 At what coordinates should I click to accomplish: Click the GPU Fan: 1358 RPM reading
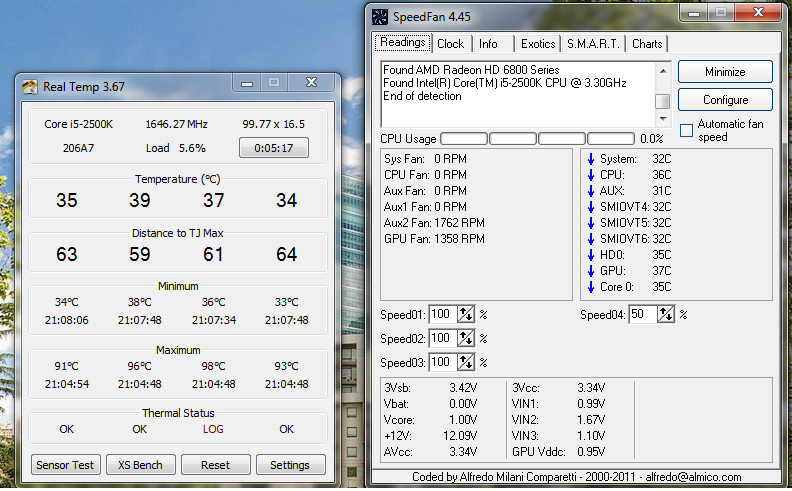(434, 239)
